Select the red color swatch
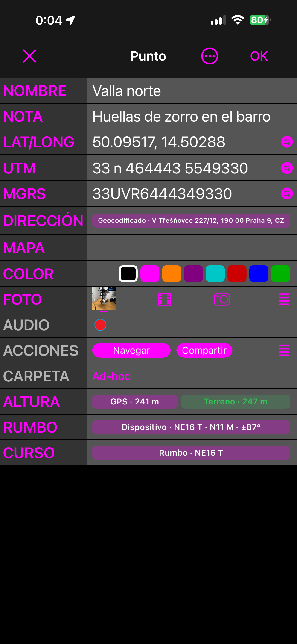Screen dimensions: 297x644 [x=237, y=274]
